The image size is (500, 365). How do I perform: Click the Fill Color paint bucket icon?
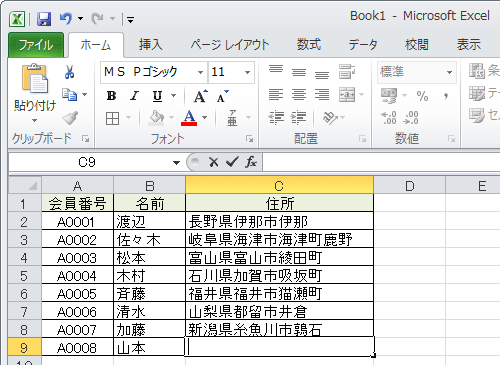(x=156, y=118)
